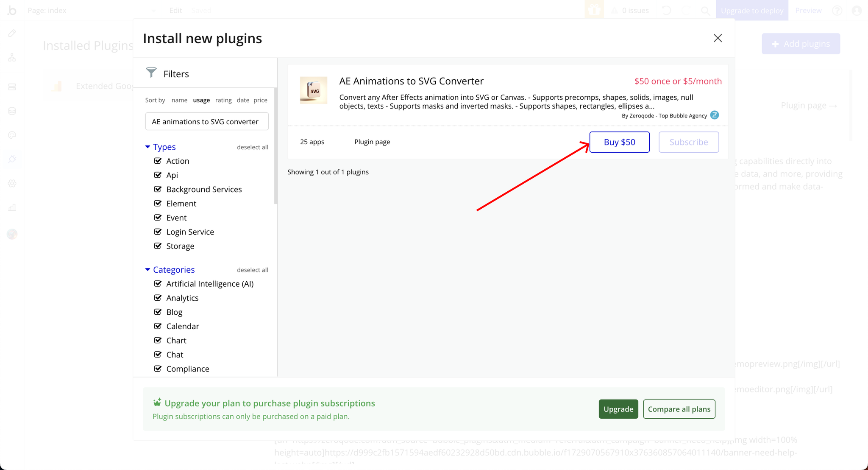Uncheck the Element type checkbox
This screenshot has width=868, height=470.
tap(158, 203)
